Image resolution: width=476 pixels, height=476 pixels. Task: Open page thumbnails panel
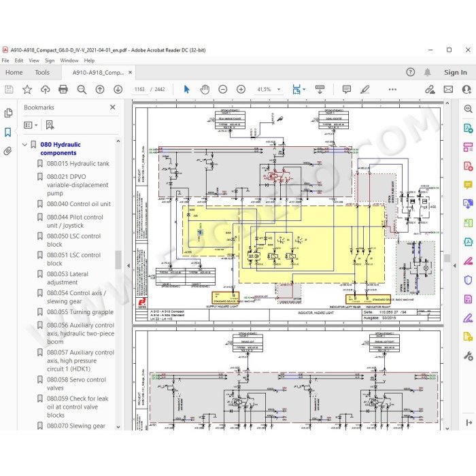(8, 113)
